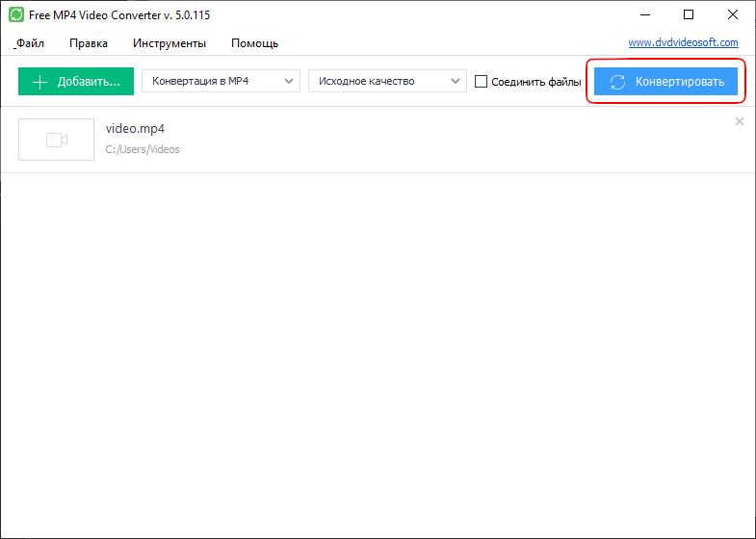This screenshot has width=756, height=539.
Task: Click the Добавить... button
Action: (x=76, y=82)
